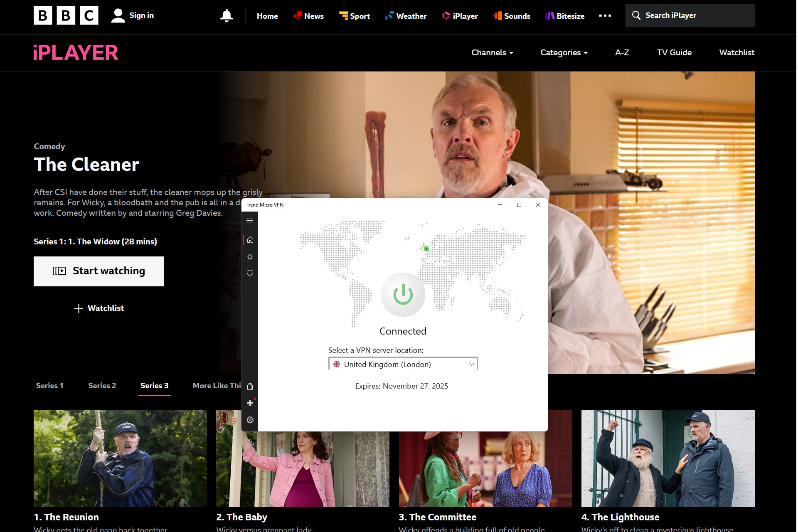This screenshot has width=798, height=532.
Task: Click the VPN sidebar settings gear icon
Action: click(250, 419)
